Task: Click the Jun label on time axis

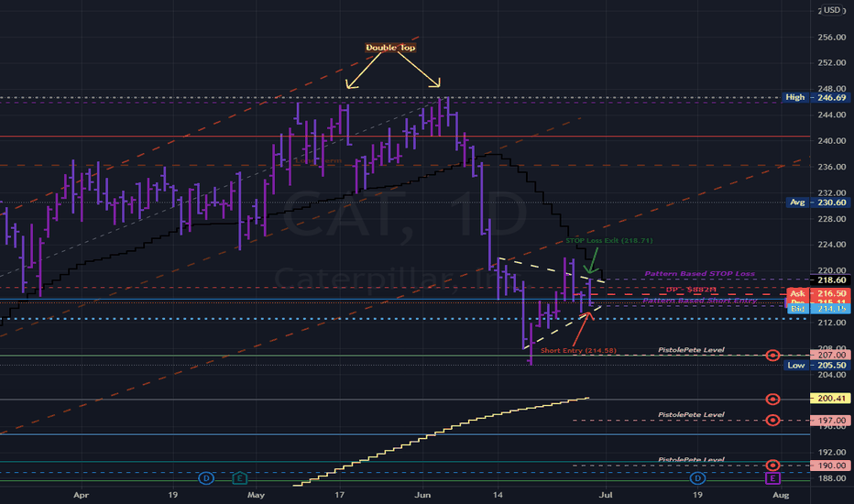Action: pos(422,495)
